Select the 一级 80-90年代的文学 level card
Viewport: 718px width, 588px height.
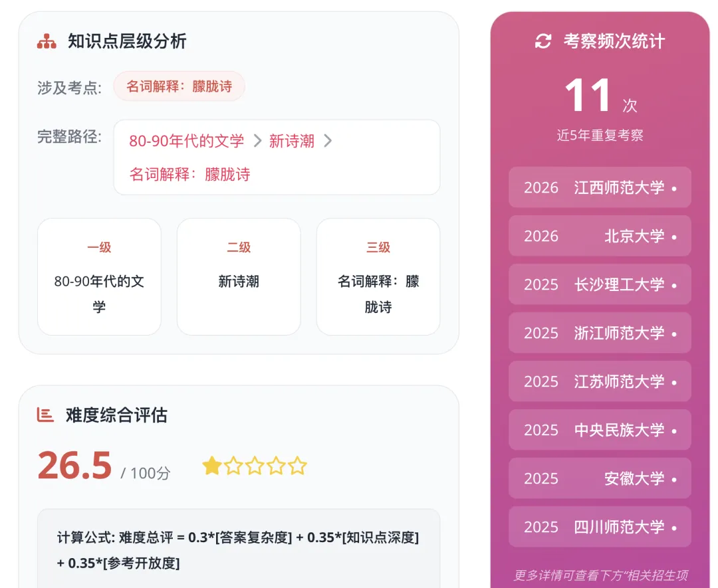(x=99, y=277)
